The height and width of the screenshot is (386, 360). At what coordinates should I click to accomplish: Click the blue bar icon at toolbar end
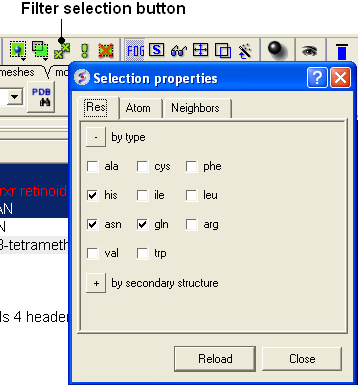[x=342, y=52]
